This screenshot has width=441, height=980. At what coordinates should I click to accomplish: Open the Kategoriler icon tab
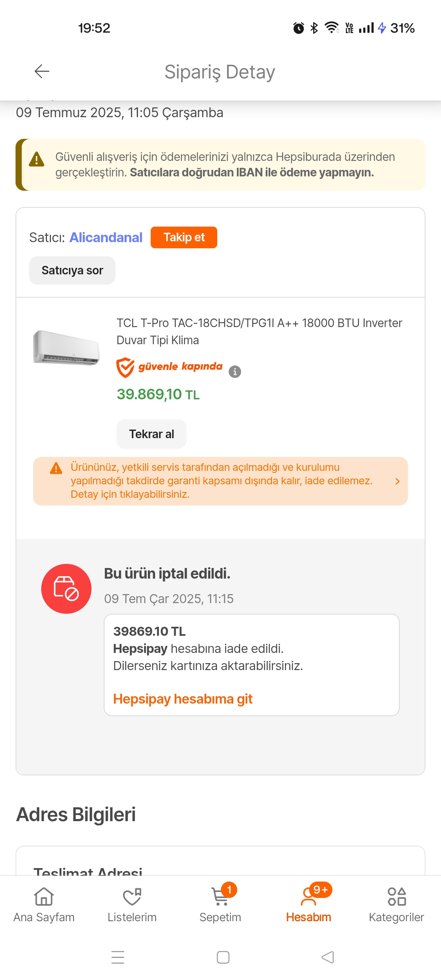click(x=396, y=905)
